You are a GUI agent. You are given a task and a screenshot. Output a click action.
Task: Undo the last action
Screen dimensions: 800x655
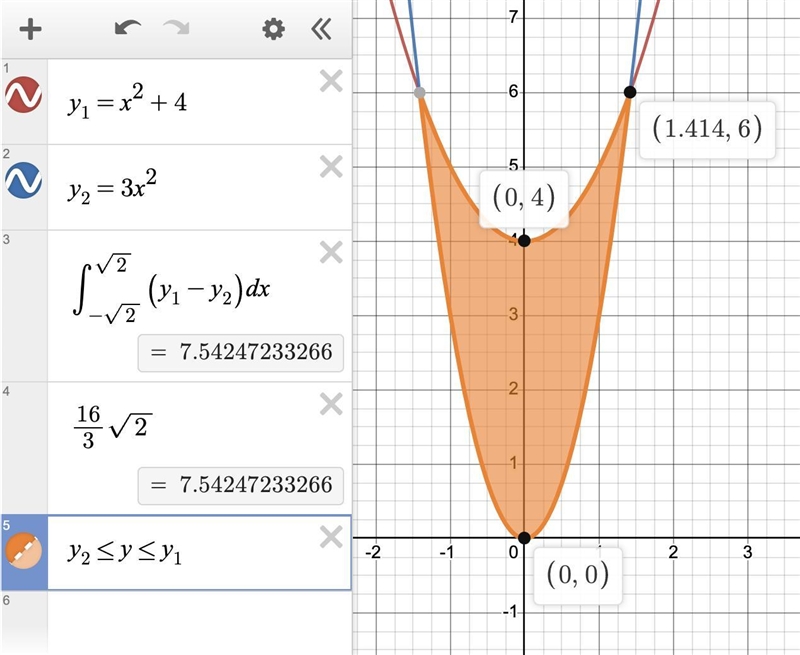(x=128, y=28)
